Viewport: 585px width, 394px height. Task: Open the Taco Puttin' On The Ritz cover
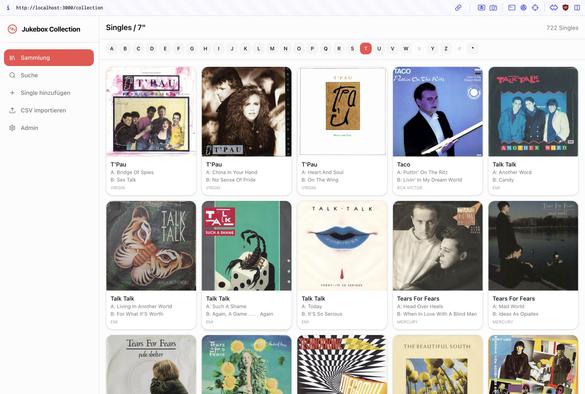(x=438, y=112)
